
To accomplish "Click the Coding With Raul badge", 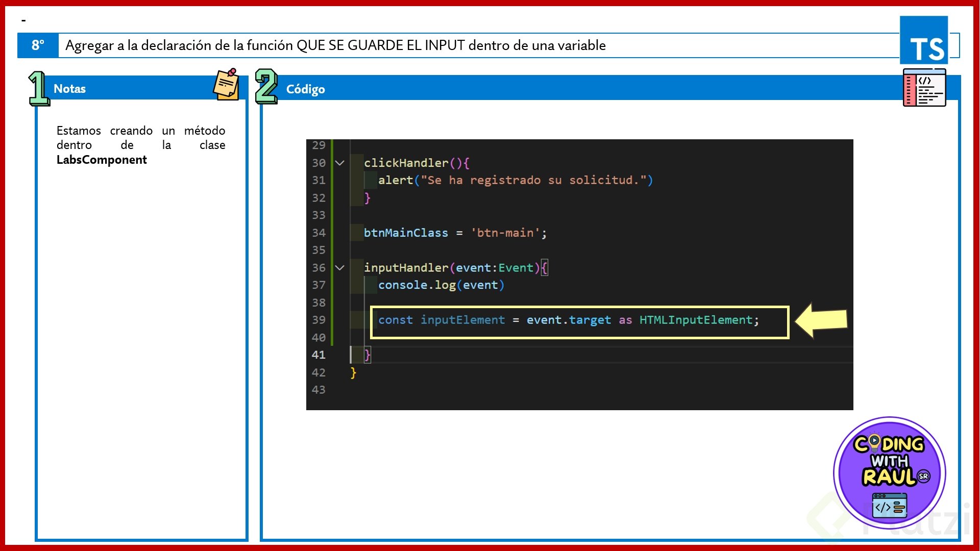I will (889, 472).
